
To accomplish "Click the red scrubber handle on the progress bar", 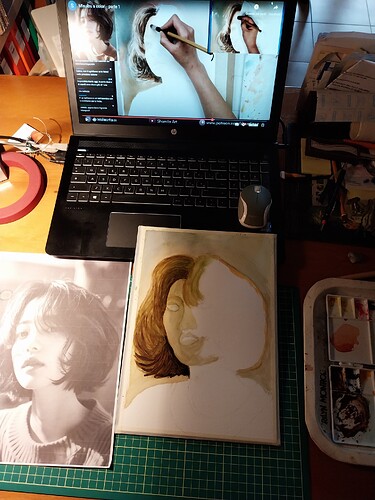I will point(213,119).
